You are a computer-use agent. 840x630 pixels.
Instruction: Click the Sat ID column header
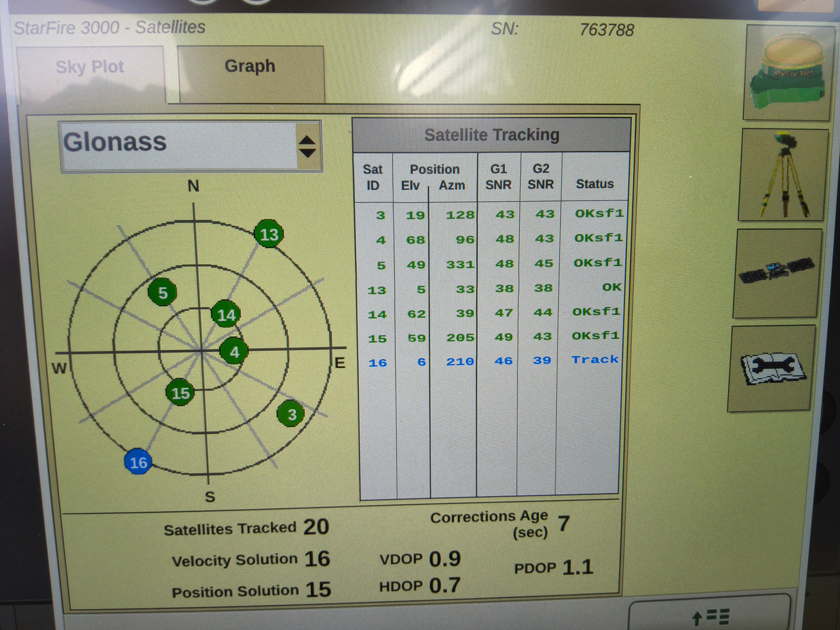coord(373,177)
